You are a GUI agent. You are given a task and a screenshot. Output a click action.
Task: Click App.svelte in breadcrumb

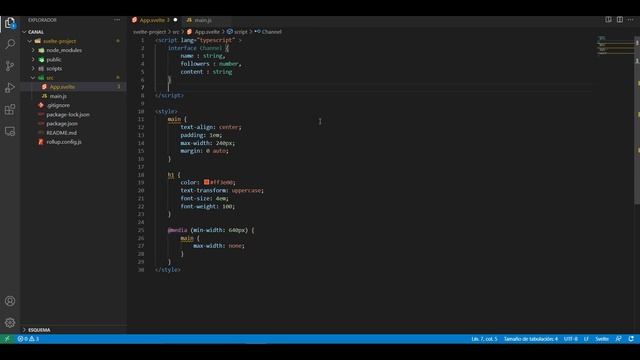pyautogui.click(x=207, y=32)
